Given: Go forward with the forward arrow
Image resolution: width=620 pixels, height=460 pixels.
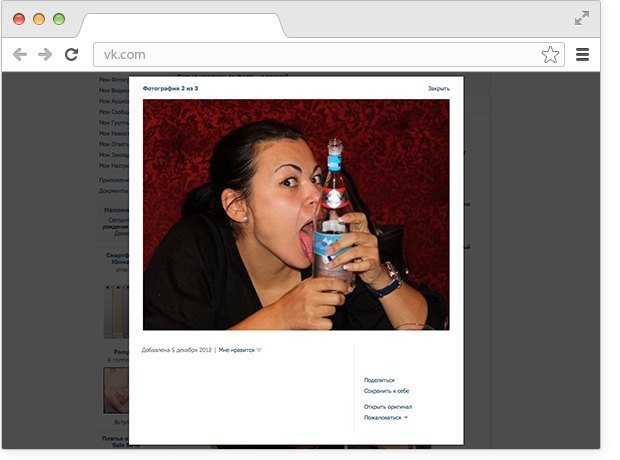Looking at the screenshot, I should click(x=45, y=54).
